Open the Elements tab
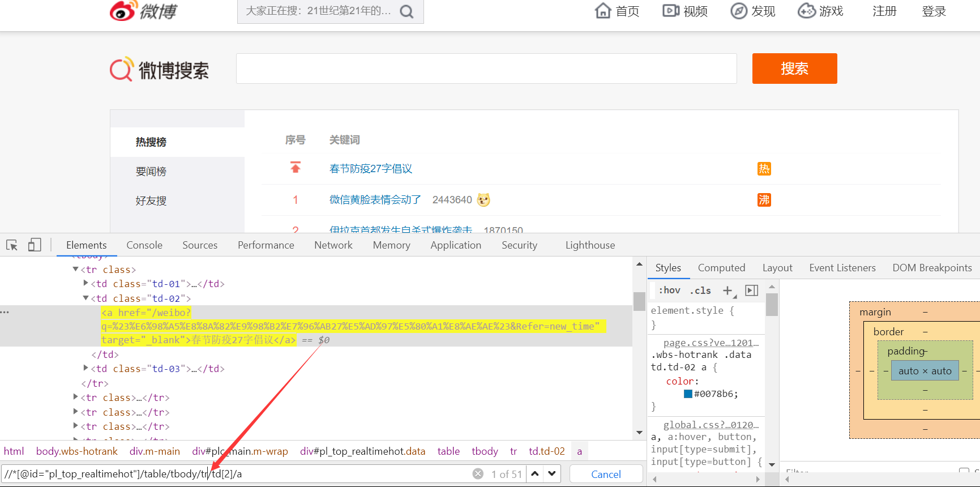 click(x=86, y=245)
